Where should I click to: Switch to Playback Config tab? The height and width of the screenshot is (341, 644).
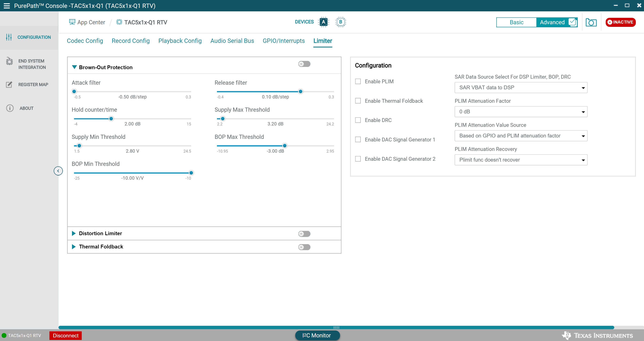pos(180,41)
